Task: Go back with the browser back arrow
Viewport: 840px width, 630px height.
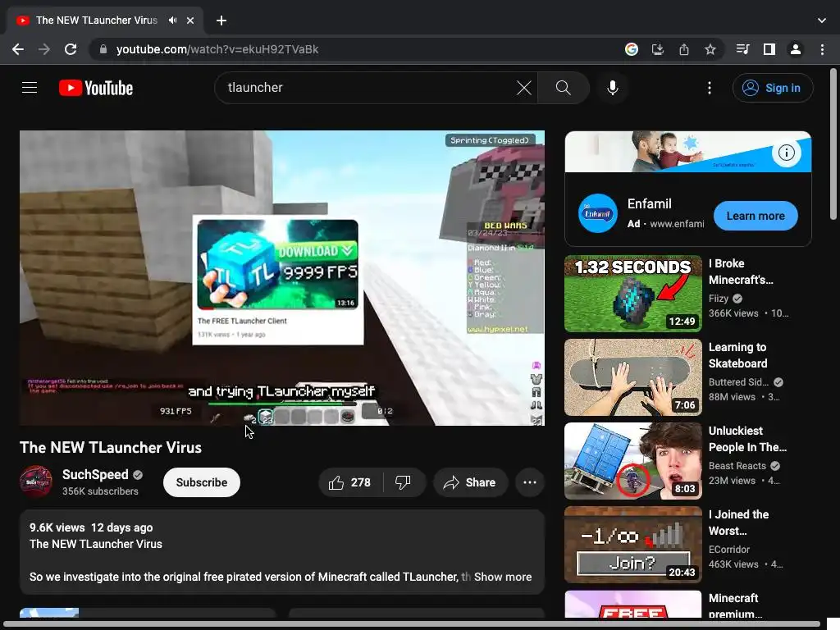Action: pos(18,49)
